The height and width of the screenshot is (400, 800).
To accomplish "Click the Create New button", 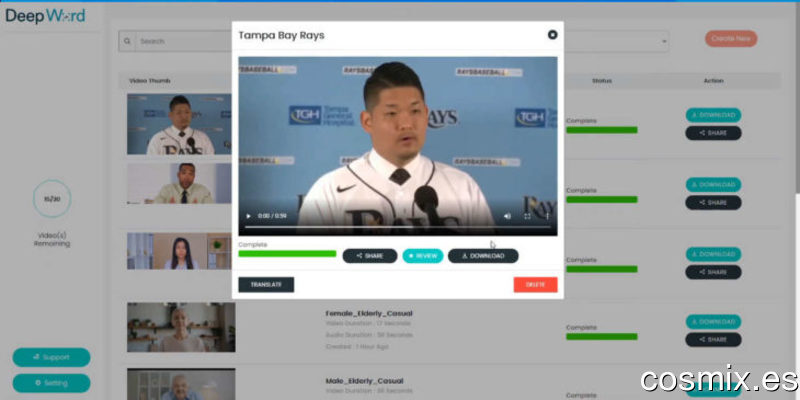I will tap(731, 39).
